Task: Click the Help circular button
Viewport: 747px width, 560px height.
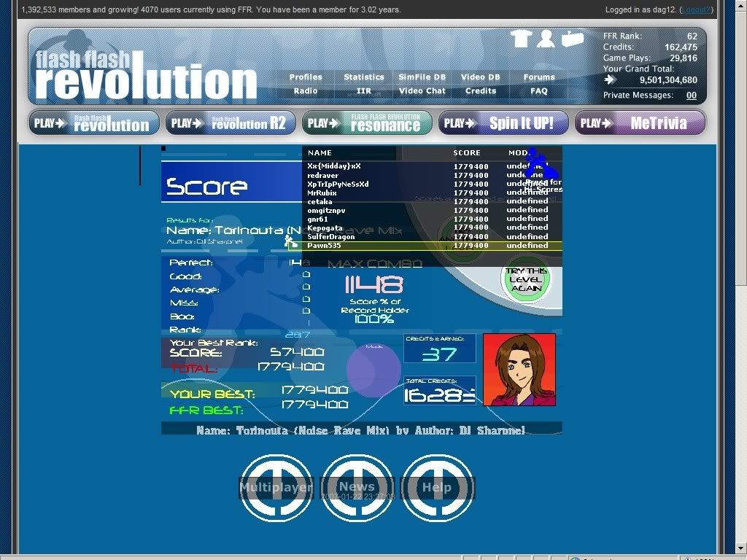Action: click(x=437, y=488)
